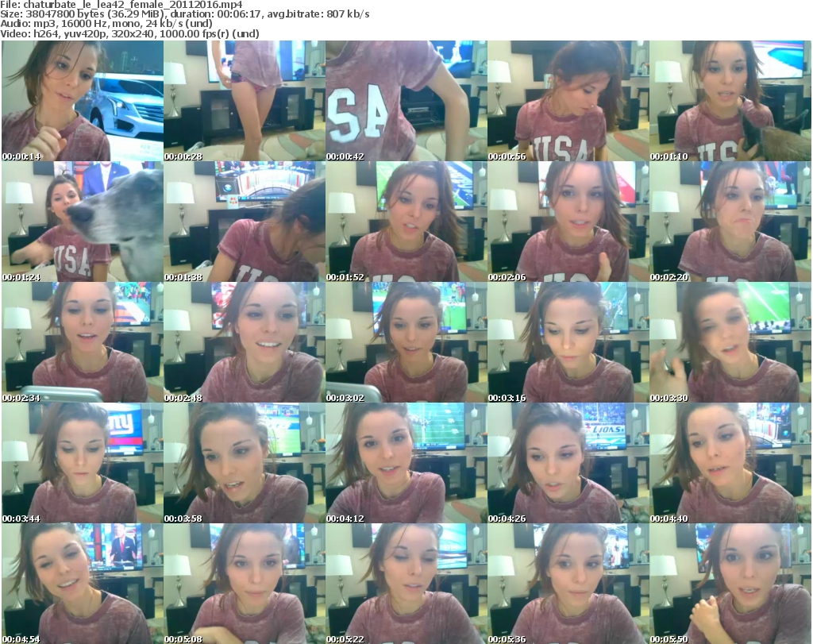813x644 pixels.
Task: Open the frame thumbnail stamped 00:02:34
Action: click(x=83, y=342)
